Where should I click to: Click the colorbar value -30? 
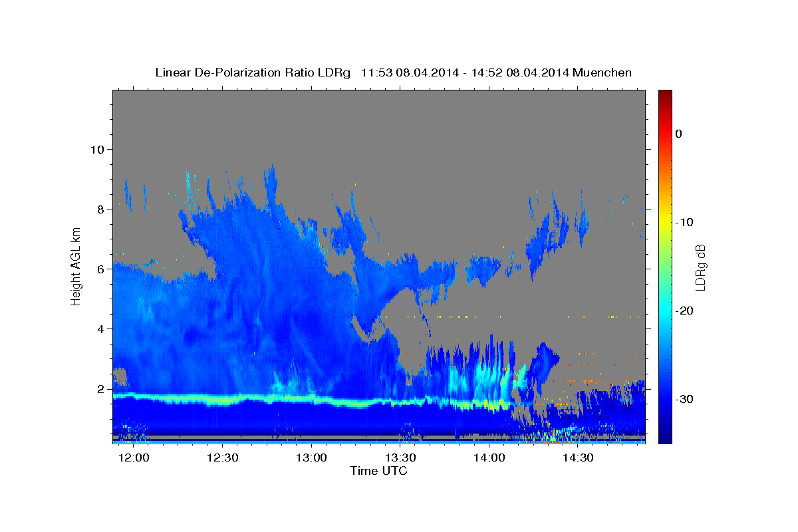[x=684, y=399]
